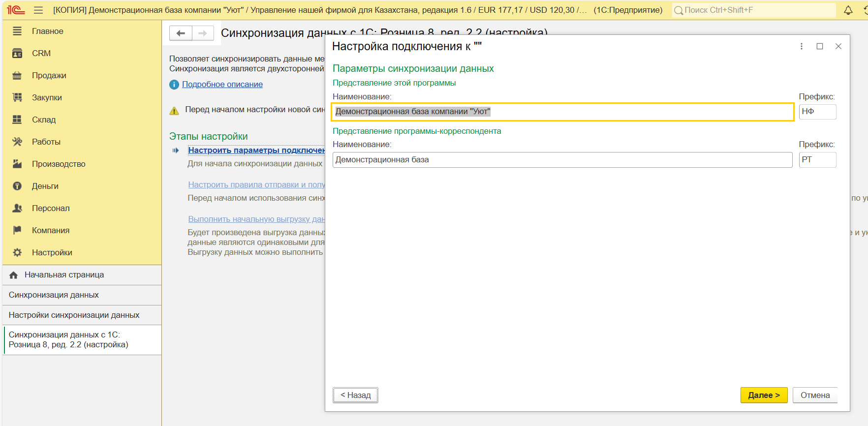Open the Склад section

click(x=44, y=120)
